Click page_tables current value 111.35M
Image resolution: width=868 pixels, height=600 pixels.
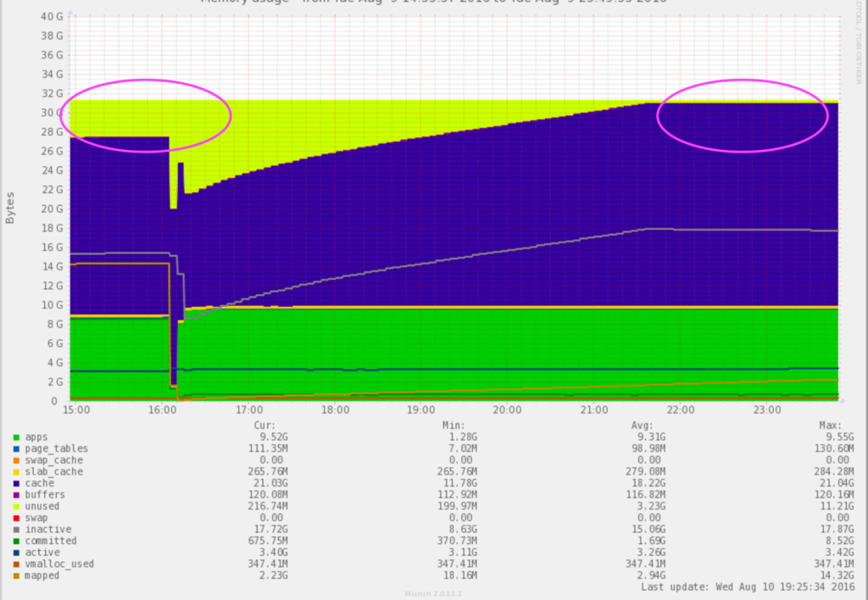(268, 449)
